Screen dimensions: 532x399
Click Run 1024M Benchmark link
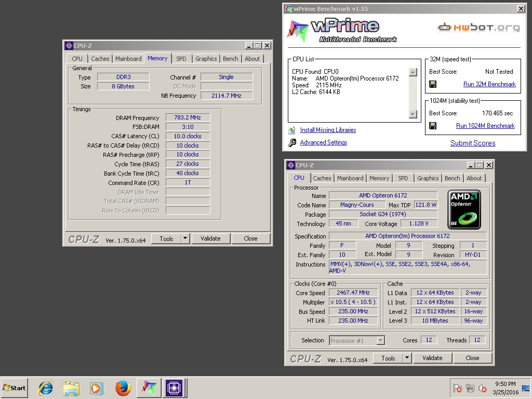[485, 126]
